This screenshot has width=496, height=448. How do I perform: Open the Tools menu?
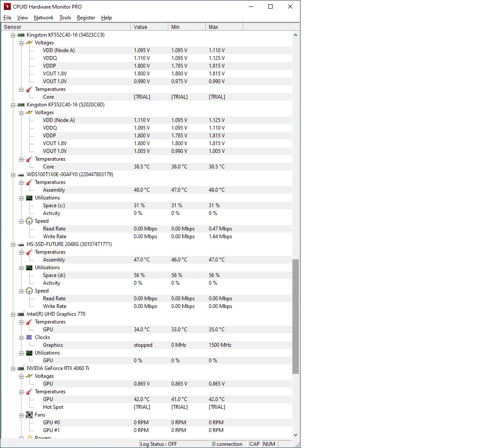65,18
